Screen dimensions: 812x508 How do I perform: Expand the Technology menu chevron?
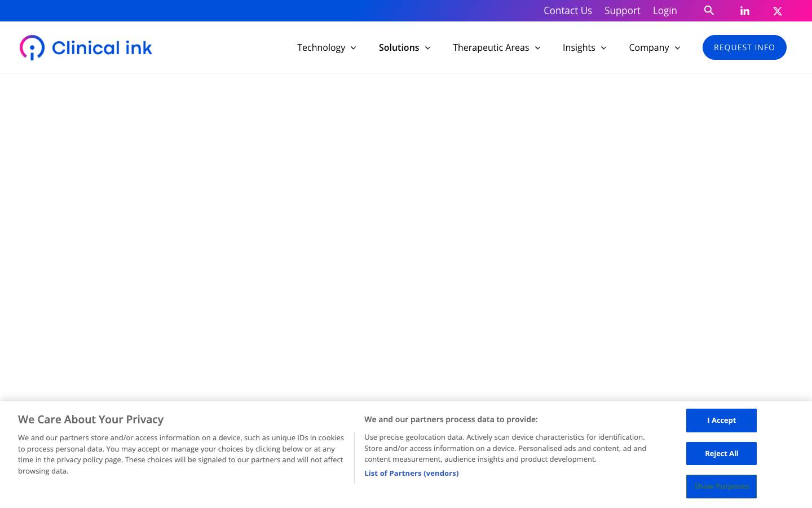pyautogui.click(x=354, y=48)
